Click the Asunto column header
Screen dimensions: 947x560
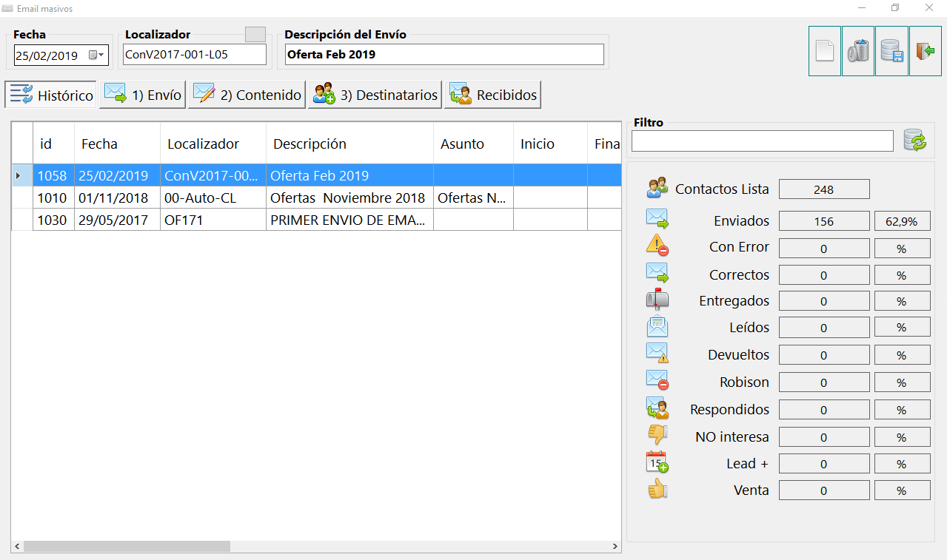click(473, 144)
